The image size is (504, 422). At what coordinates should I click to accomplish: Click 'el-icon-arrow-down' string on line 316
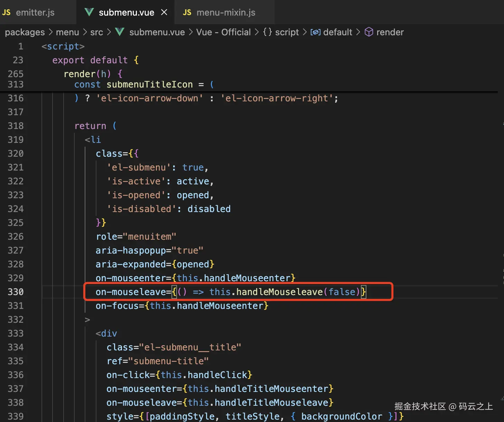(x=149, y=98)
